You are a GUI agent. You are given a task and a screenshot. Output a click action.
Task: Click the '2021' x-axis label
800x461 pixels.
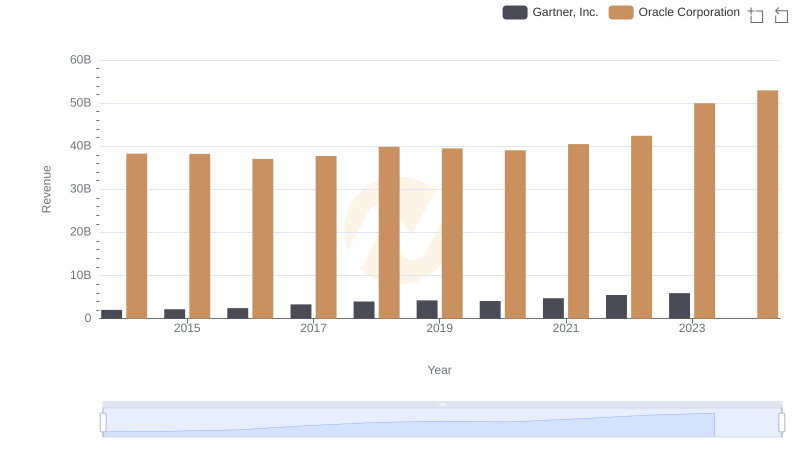565,328
